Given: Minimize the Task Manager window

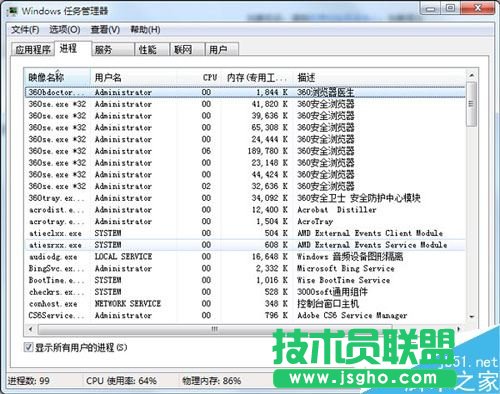Looking at the screenshot, I should pos(430,8).
